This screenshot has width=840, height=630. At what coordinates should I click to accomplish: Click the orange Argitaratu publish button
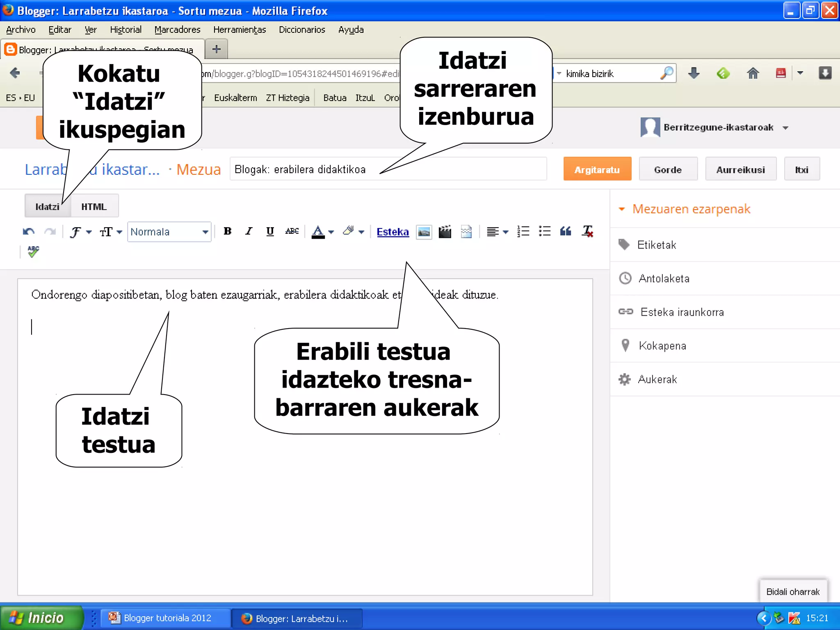[597, 169]
